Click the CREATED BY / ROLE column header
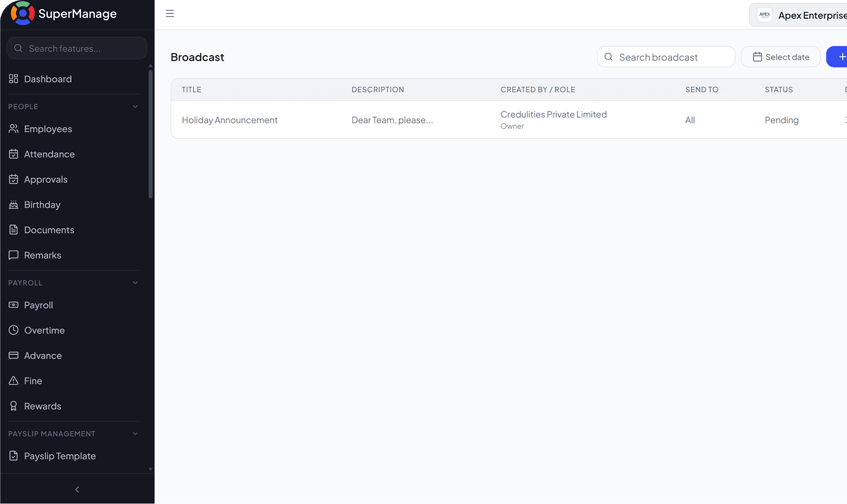The height and width of the screenshot is (504, 847). [538, 90]
